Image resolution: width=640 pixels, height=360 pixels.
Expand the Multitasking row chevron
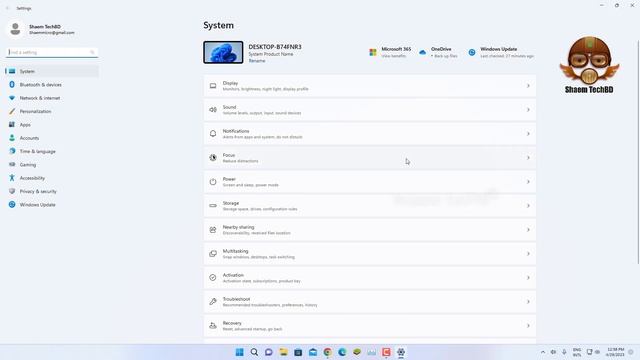[x=528, y=253]
